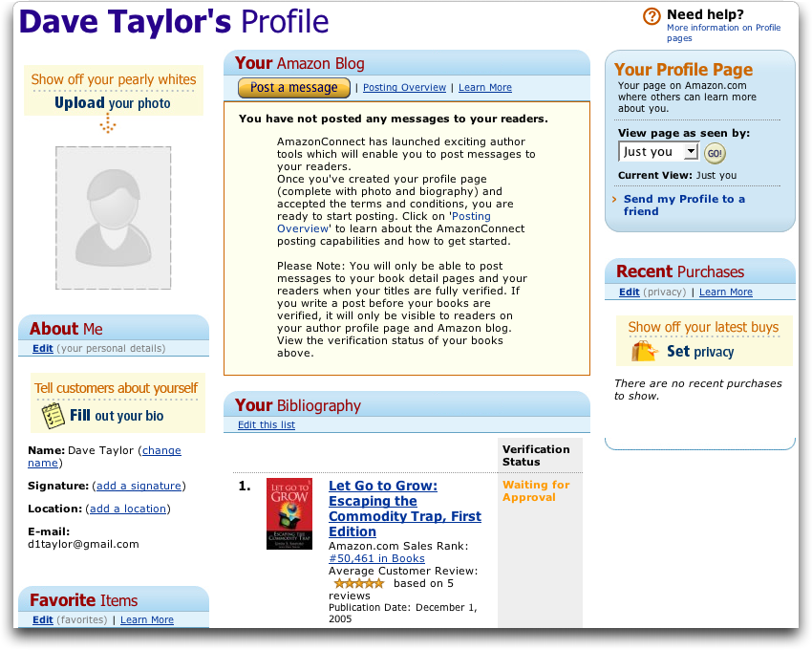Screen dimensions: 812x650
Task: Click the Post a message button
Action: pos(294,88)
